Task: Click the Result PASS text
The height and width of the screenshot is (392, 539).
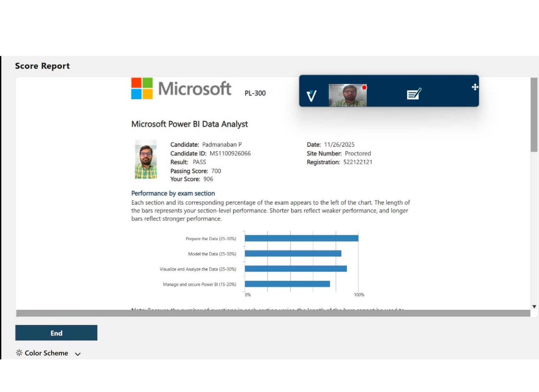Action: click(x=188, y=162)
